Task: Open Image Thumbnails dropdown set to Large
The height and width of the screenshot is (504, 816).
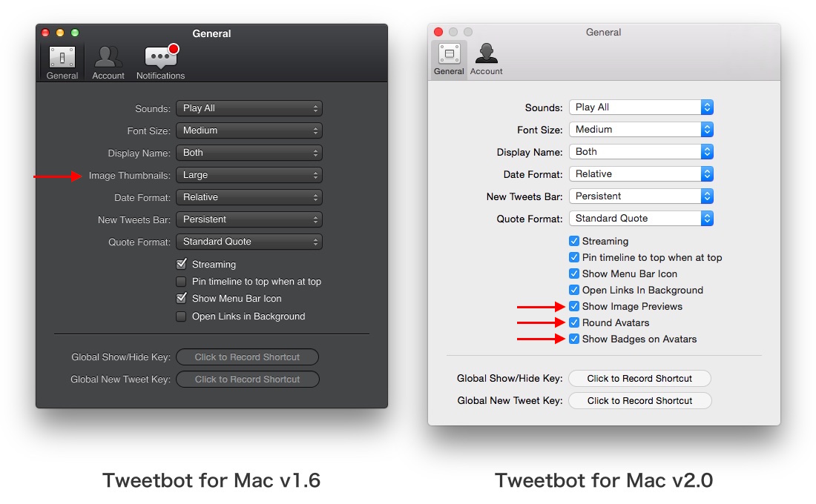Action: [249, 175]
